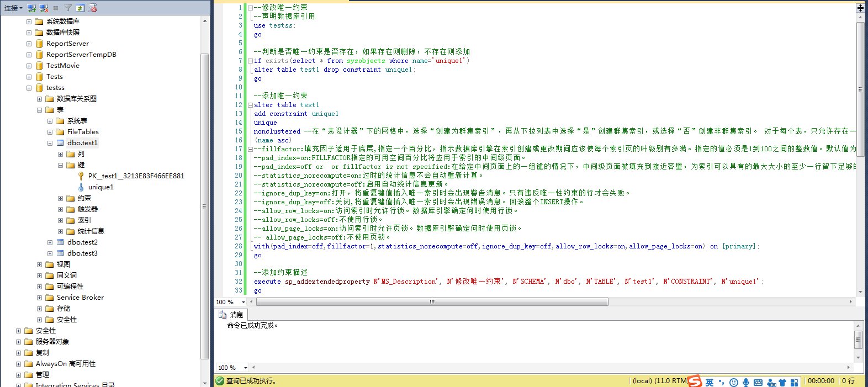Click the IME user account icon
868x387 pixels.
tap(771, 382)
